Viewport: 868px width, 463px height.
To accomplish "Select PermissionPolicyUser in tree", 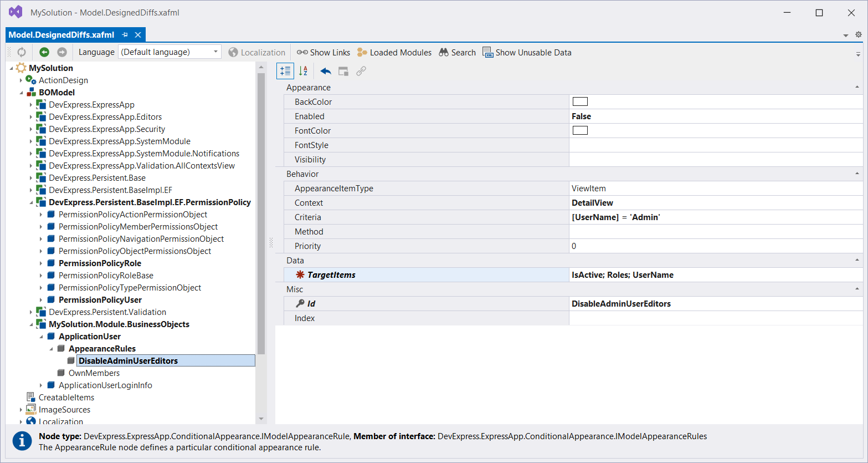I will coord(100,300).
